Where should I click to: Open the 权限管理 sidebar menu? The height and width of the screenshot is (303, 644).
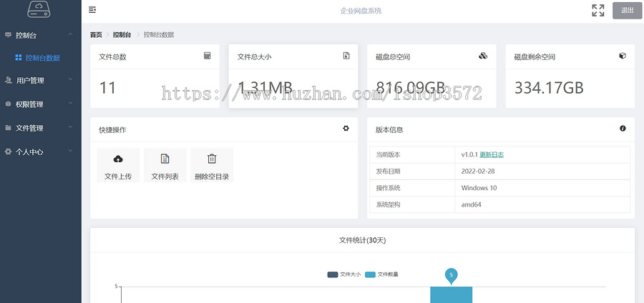(x=41, y=104)
